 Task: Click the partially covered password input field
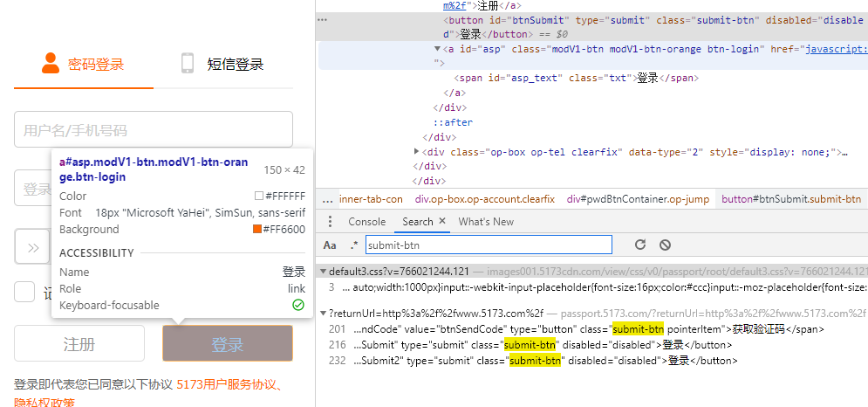pyautogui.click(x=32, y=188)
